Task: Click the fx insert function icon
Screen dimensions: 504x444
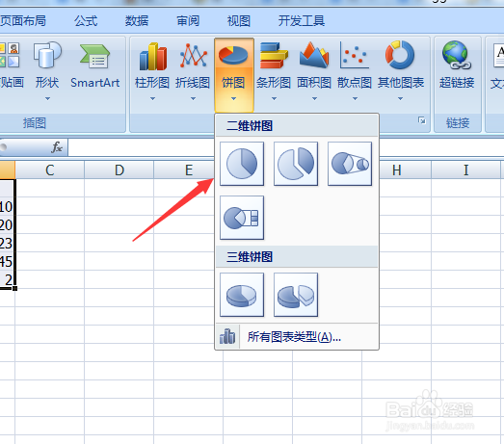Action: [57, 147]
